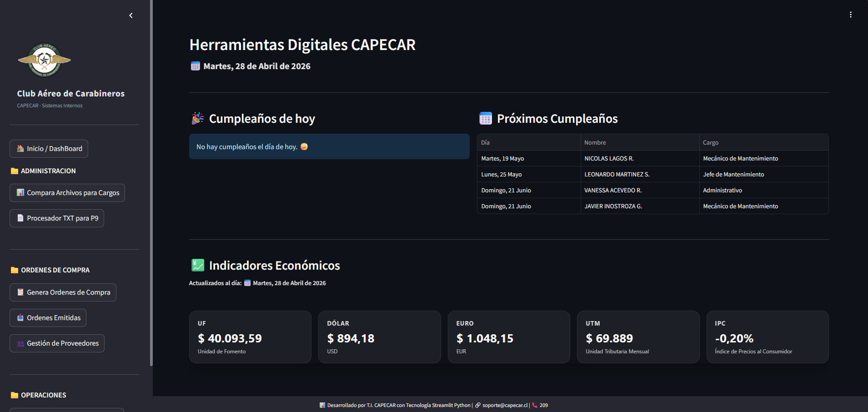Screen dimensions: 868x412
Task: Click the party popper icon beside Cumpleaños de hoy
Action: (x=197, y=118)
